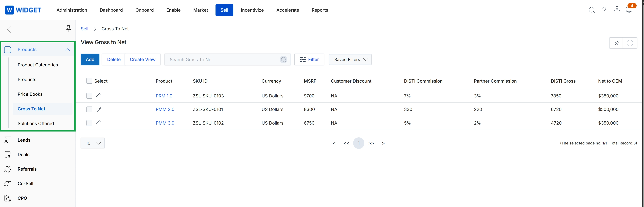Click the Create View button
644x207 pixels.
[142, 60]
